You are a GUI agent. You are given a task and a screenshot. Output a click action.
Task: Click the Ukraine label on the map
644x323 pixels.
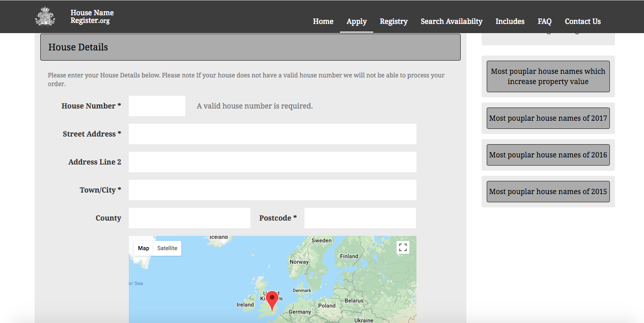pos(364,320)
